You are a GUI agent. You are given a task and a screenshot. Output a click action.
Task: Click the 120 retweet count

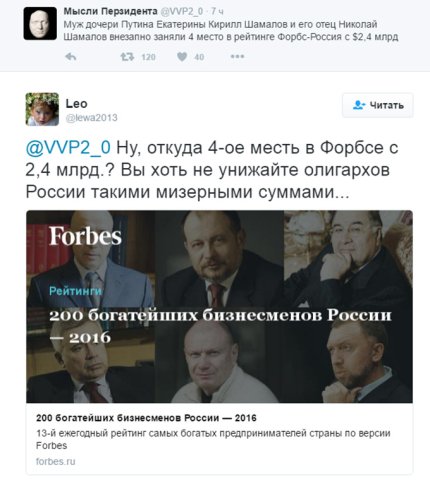[x=148, y=57]
